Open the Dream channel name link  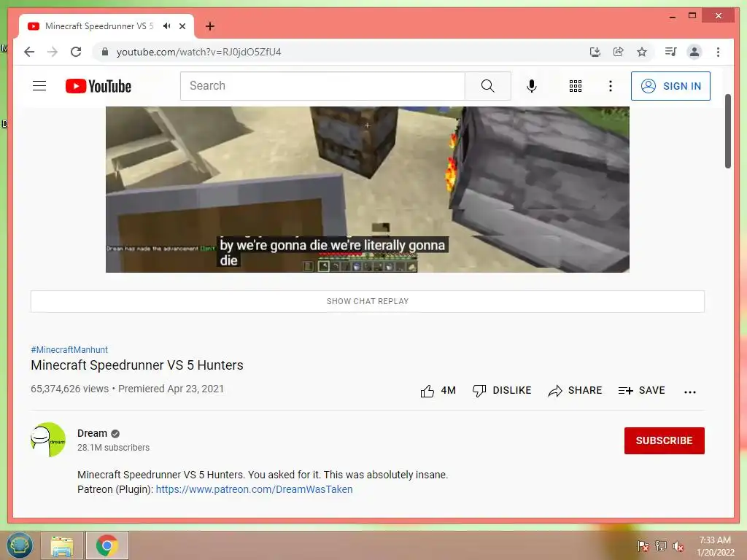coord(92,433)
